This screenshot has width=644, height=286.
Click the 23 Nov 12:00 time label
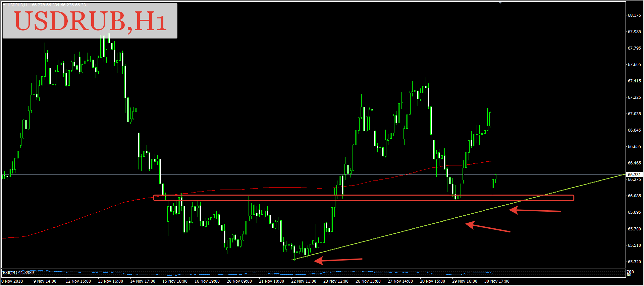click(336, 281)
